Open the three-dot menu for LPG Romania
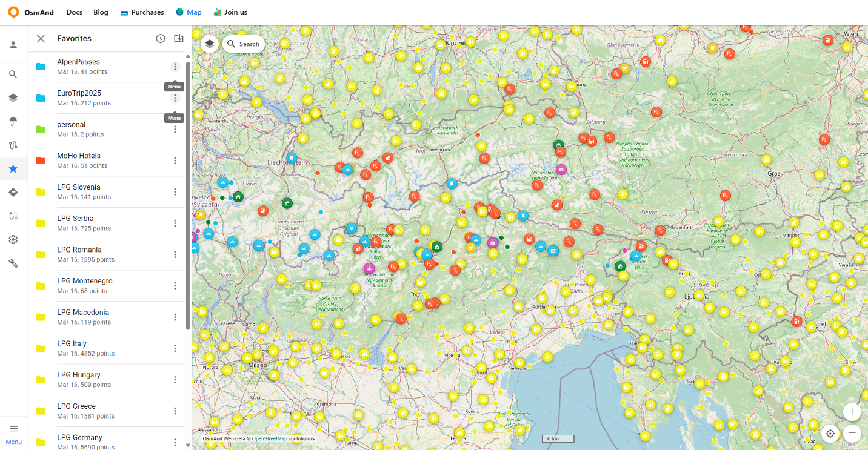This screenshot has width=868, height=450. click(175, 254)
